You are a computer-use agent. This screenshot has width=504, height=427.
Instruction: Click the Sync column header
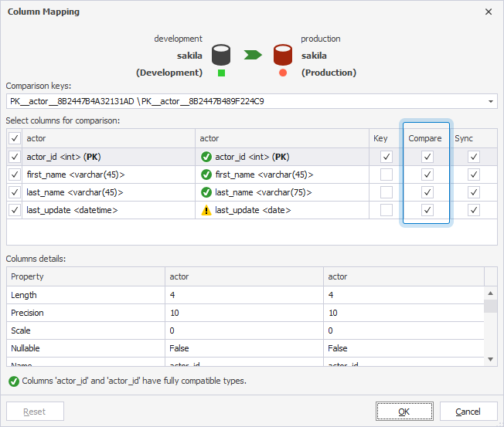coord(464,138)
